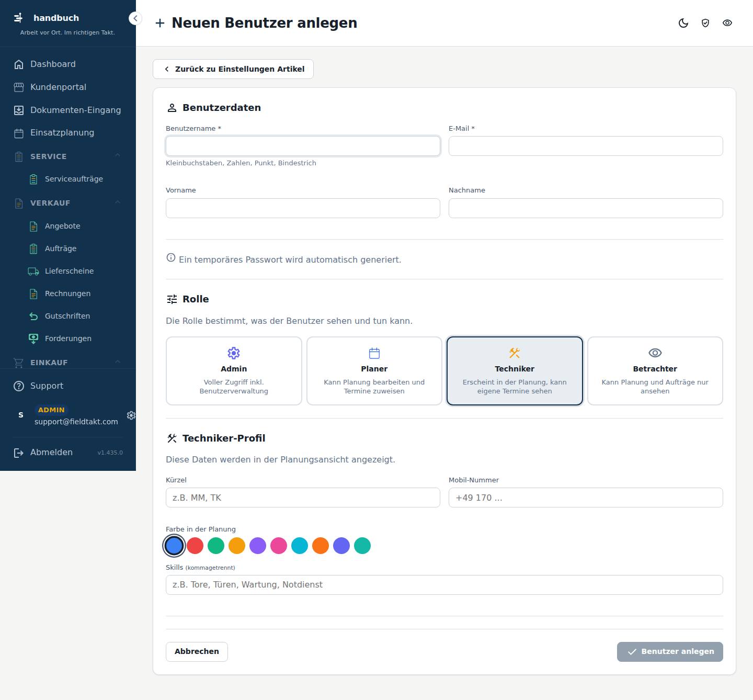Select the Betrachter role card

(655, 371)
